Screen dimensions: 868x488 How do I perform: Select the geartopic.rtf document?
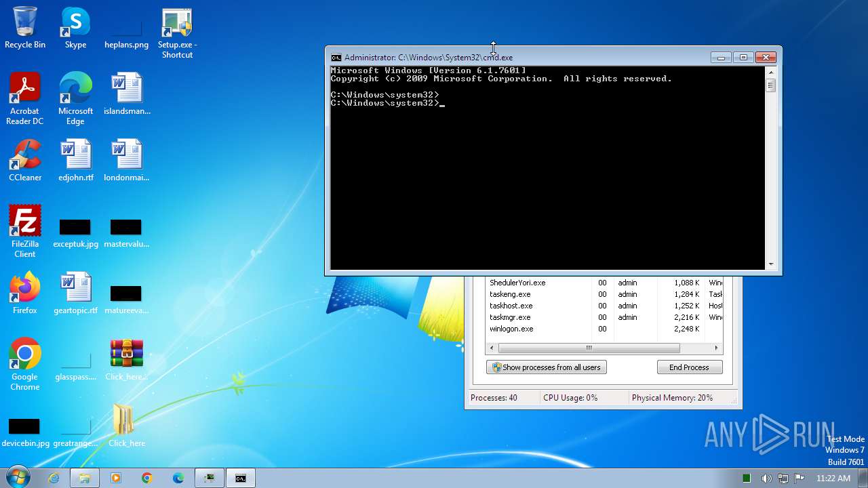point(75,293)
